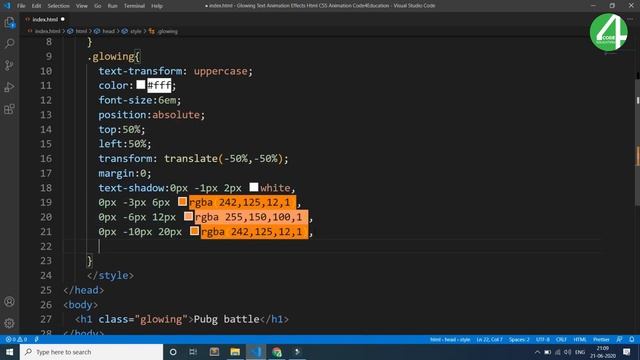Open Visual Studio Code on the taskbar

tap(256, 352)
